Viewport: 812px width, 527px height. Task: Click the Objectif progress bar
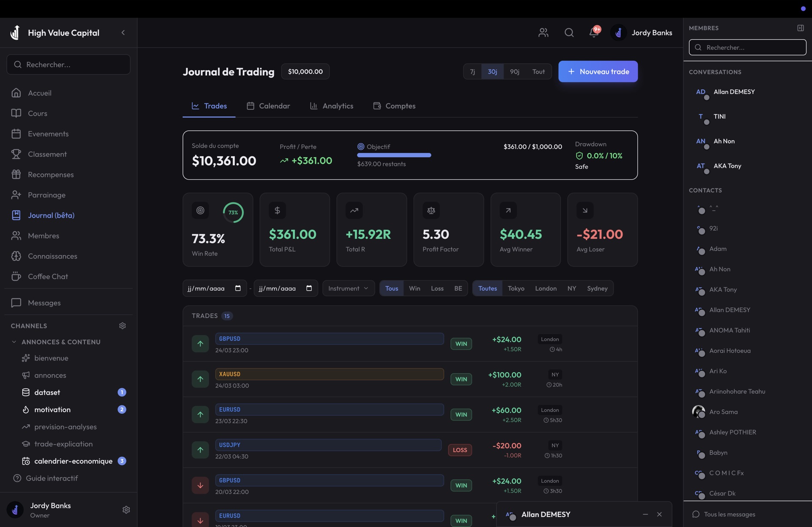(394, 155)
